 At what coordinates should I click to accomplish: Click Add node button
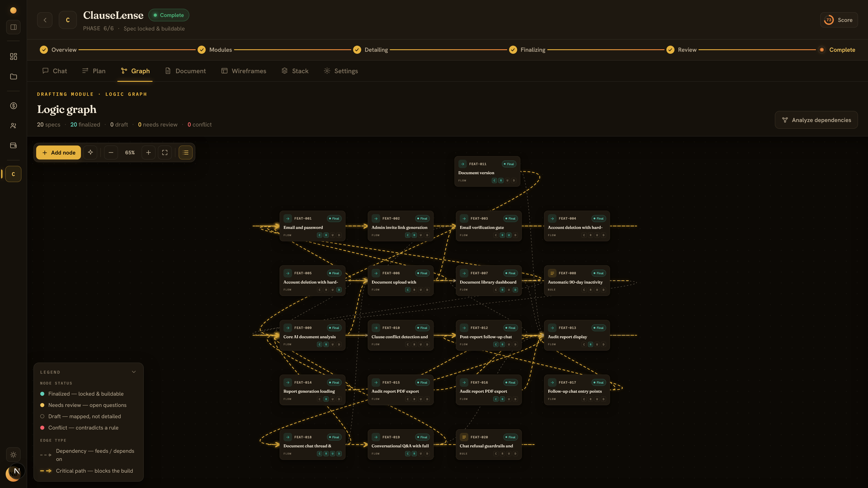pos(59,152)
